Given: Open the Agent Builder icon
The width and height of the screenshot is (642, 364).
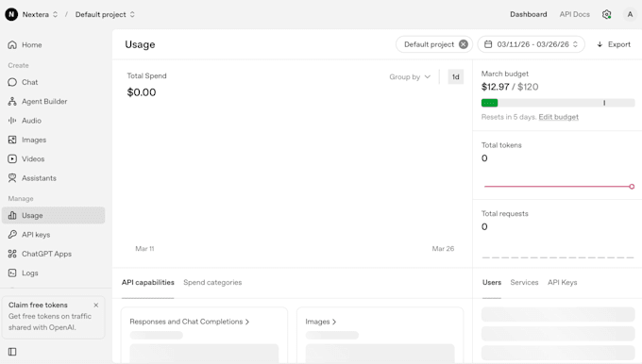Looking at the screenshot, I should click(x=12, y=102).
